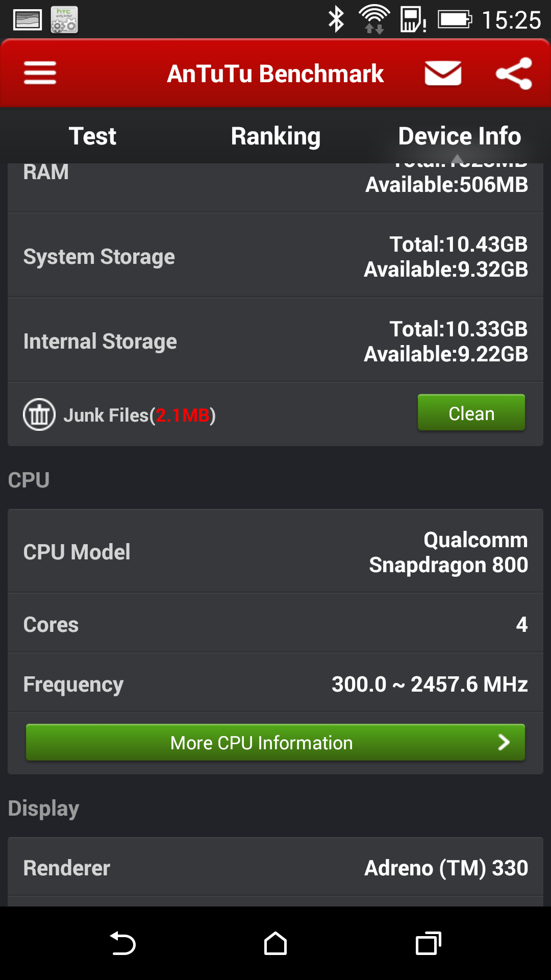Switch to the Test tab
Screen dimensions: 551x980
coord(92,136)
